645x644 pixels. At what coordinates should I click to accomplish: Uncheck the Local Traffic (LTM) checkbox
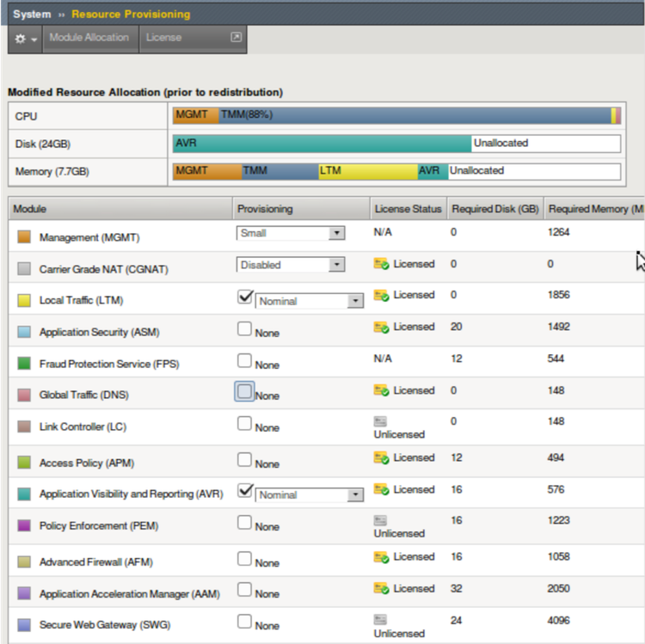click(245, 297)
